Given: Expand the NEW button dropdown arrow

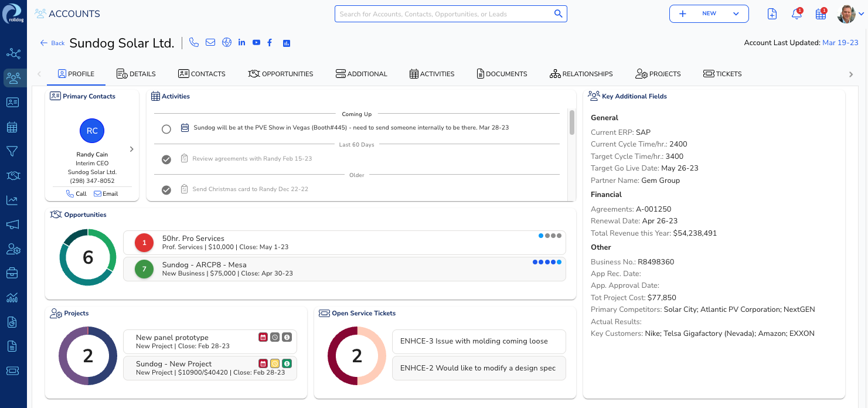Looking at the screenshot, I should tap(736, 13).
